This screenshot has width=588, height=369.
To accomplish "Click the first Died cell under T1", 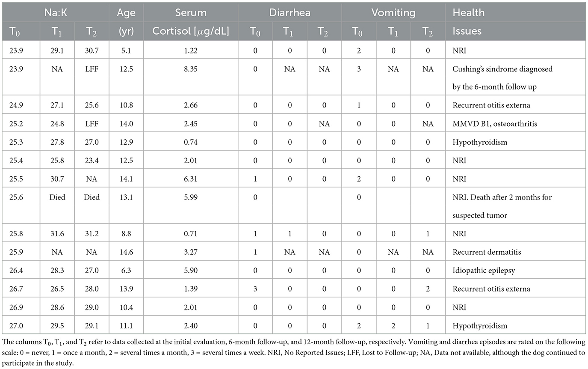I will point(57,197).
